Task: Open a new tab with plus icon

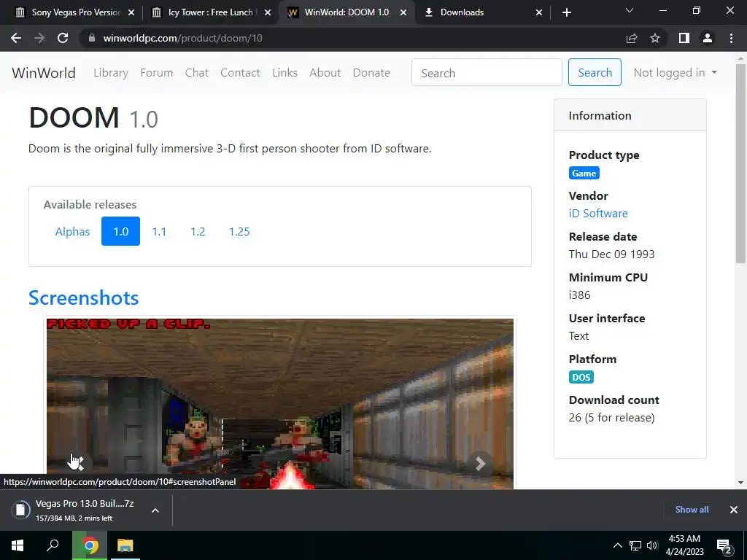Action: [566, 12]
